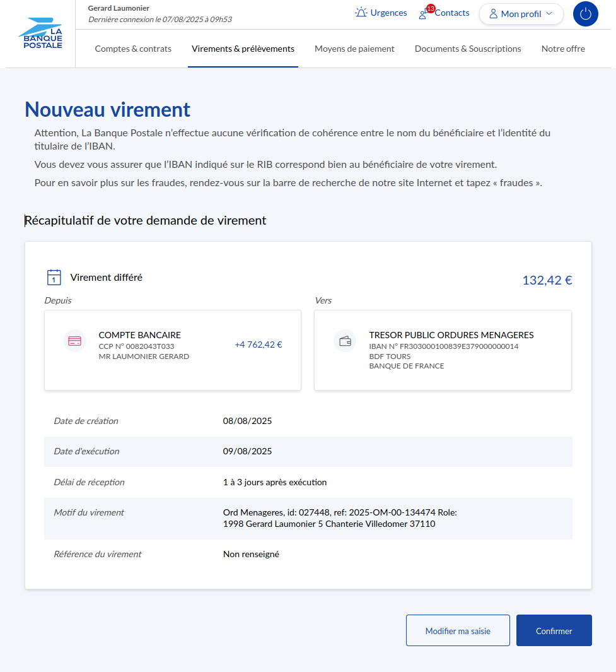Go to the Notre offre menu

pos(563,49)
